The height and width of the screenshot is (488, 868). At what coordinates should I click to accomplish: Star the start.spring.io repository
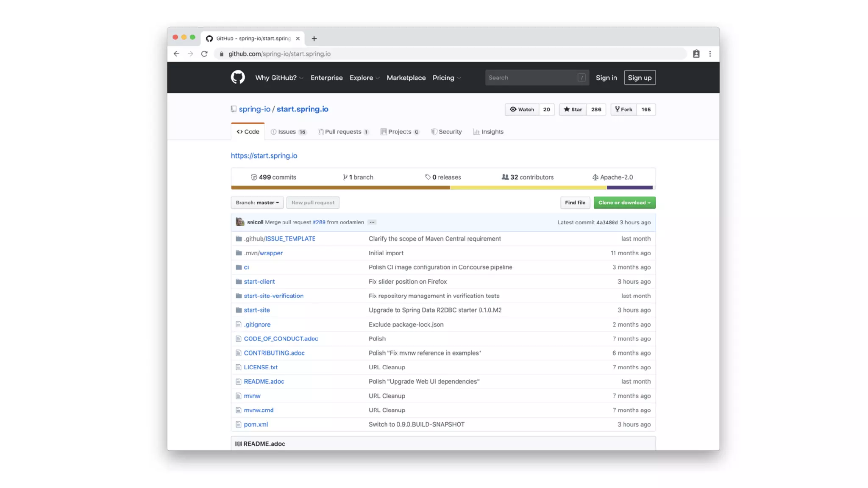point(573,109)
